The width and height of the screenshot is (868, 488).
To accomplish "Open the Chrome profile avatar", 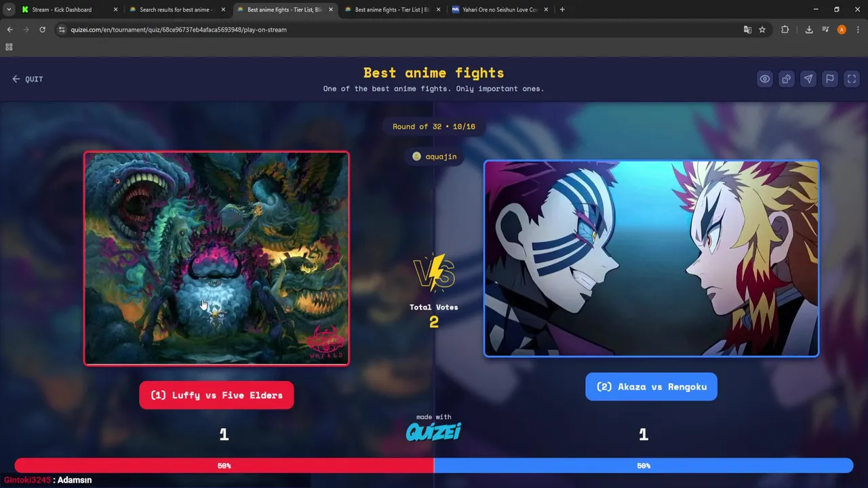I will [x=842, y=30].
